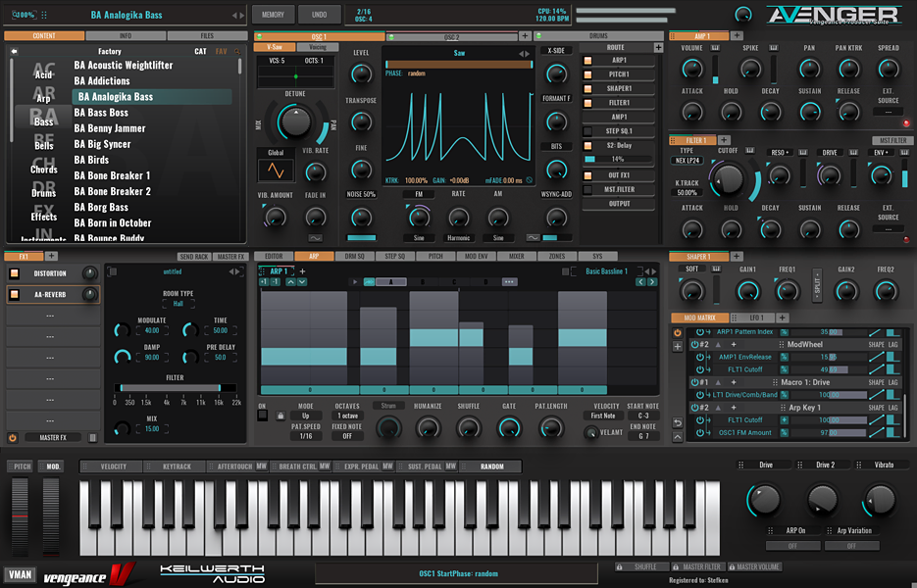Open the Pat.Speed 1/16 dropdown
This screenshot has height=588, width=917.
(x=305, y=436)
